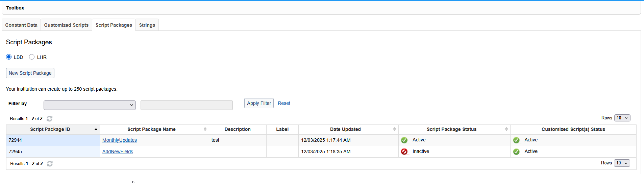
Task: Switch to the Constant Data tab
Action: [x=21, y=25]
